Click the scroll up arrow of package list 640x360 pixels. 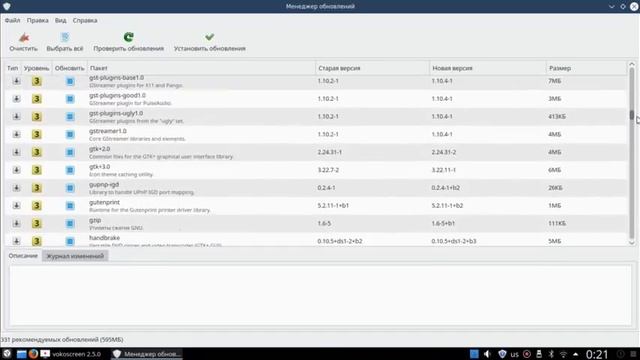[x=631, y=64]
